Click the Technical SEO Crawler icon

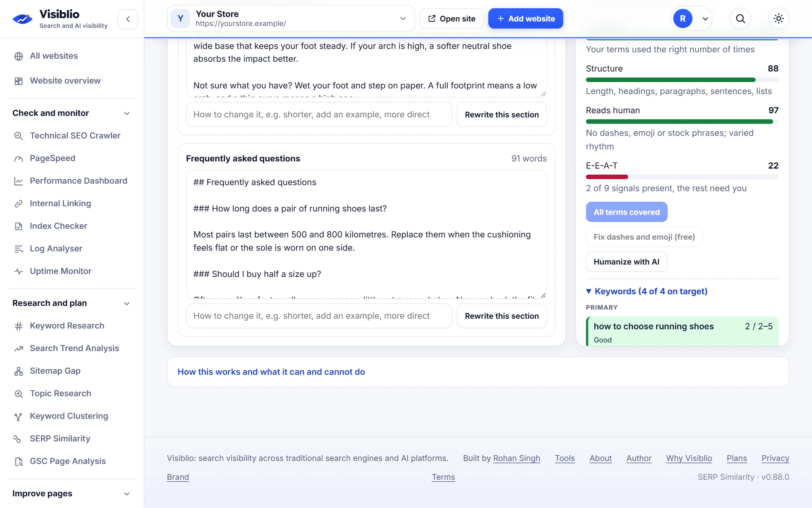[x=18, y=136]
